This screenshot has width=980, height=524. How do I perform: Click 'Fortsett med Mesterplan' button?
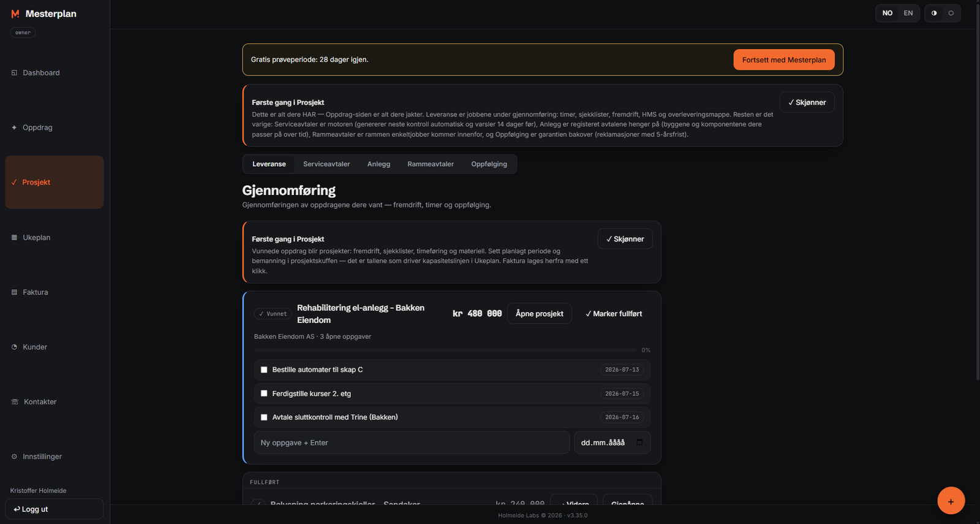784,59
